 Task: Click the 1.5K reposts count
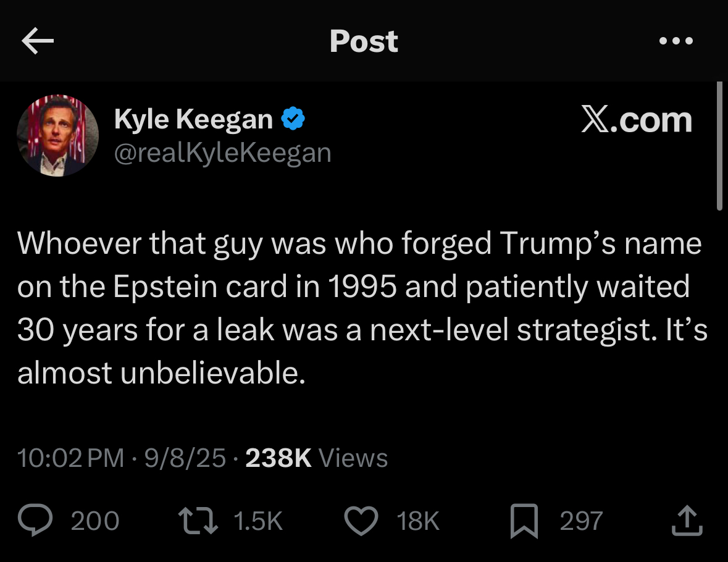[x=258, y=521]
